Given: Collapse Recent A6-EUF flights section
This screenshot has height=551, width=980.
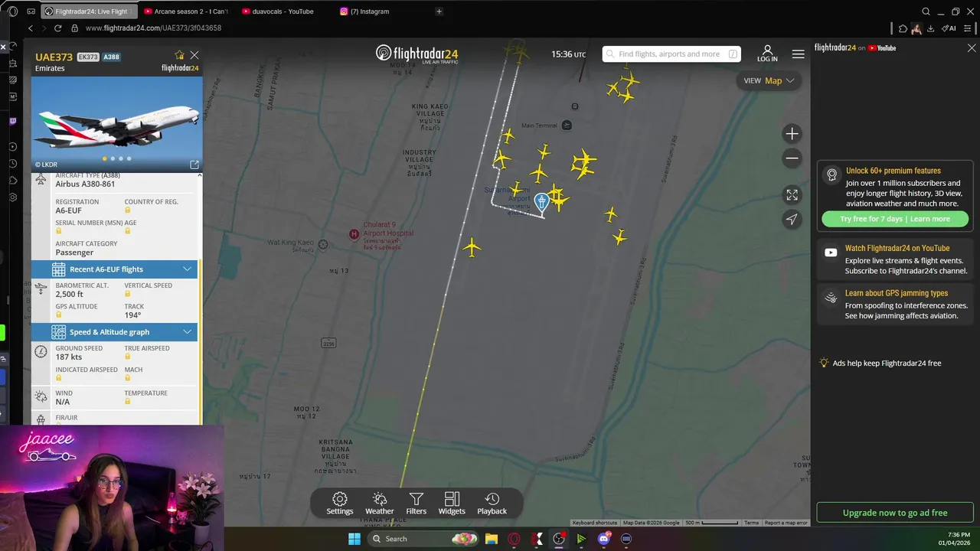Looking at the screenshot, I should click(x=187, y=269).
